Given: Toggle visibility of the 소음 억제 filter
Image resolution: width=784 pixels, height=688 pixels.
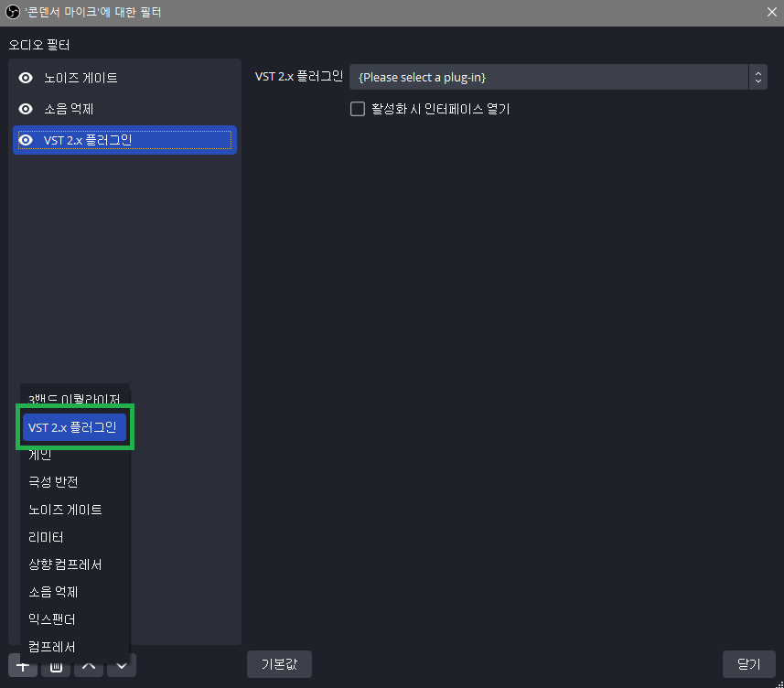Looking at the screenshot, I should 26,108.
